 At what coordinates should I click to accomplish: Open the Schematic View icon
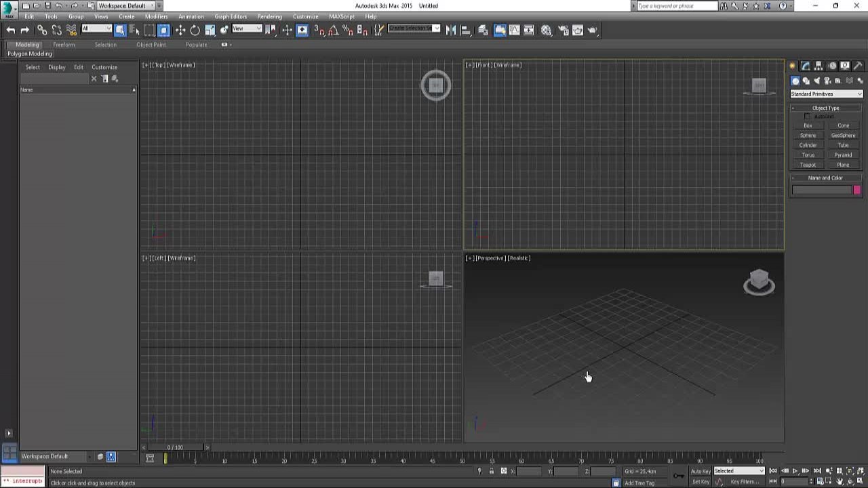point(529,30)
